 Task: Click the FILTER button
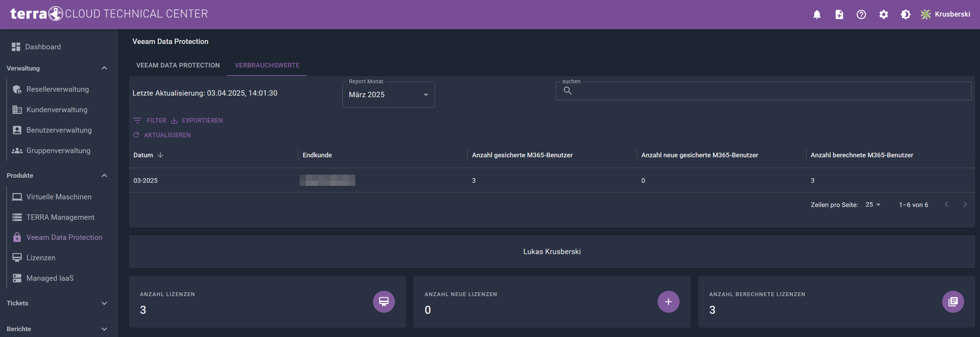pyautogui.click(x=150, y=120)
